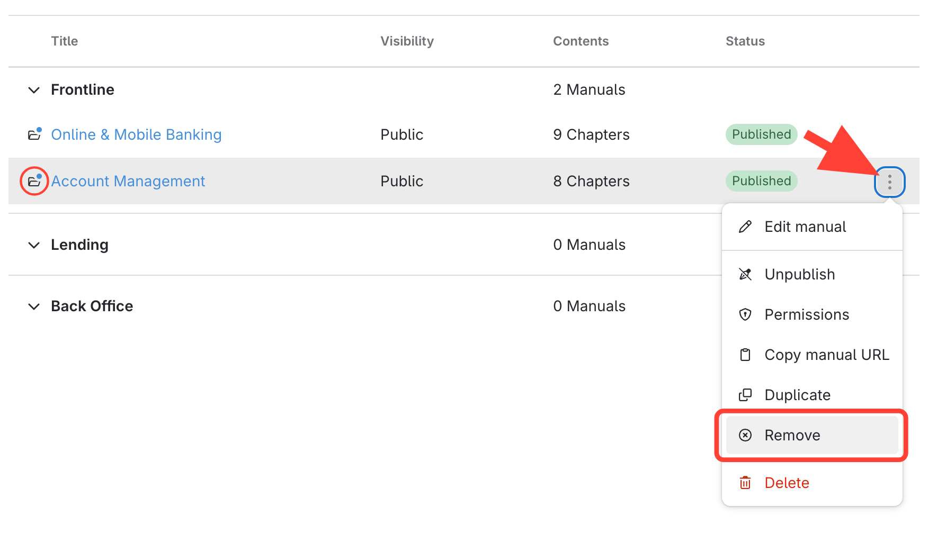
Task: Collapse the Frontline section chevron
Action: coord(34,90)
